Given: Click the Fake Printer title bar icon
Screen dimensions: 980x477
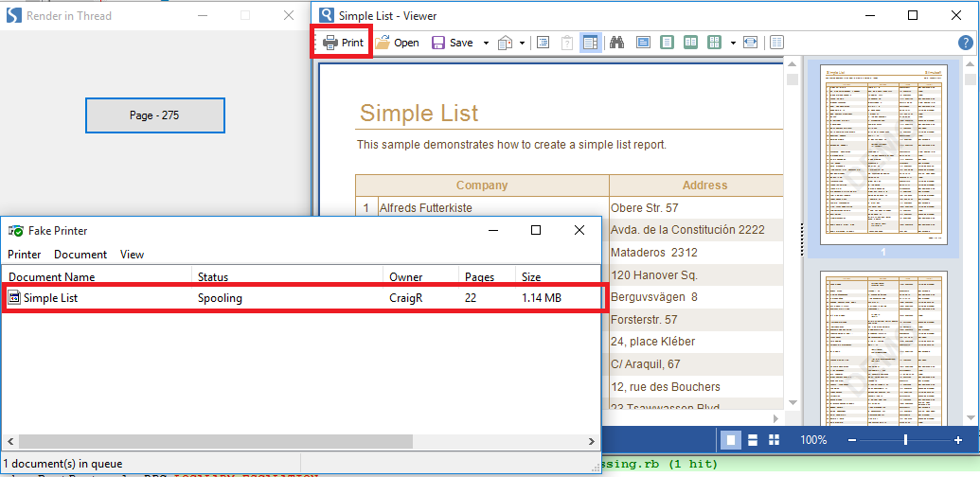Looking at the screenshot, I should coord(16,230).
